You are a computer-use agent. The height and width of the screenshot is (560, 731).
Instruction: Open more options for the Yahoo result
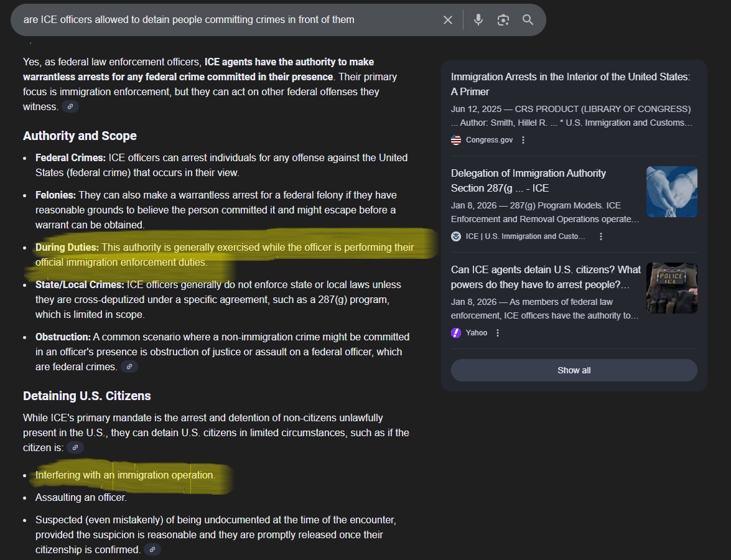498,333
